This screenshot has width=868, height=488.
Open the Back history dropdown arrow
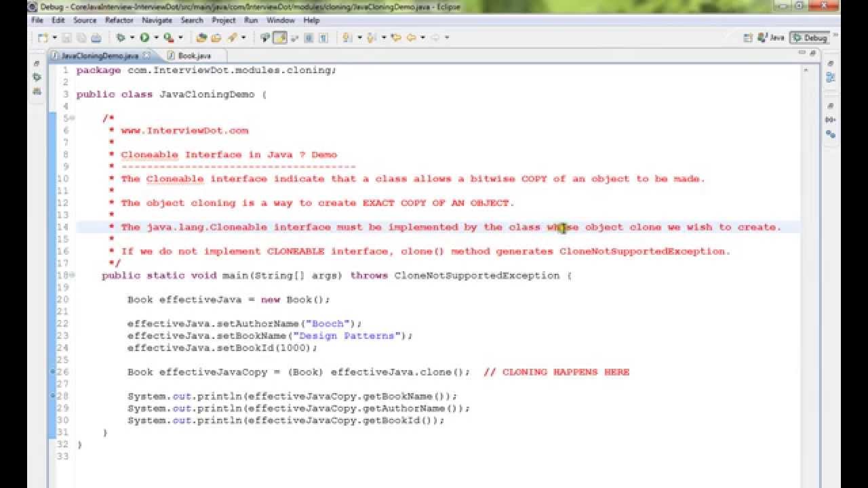pyautogui.click(x=422, y=38)
